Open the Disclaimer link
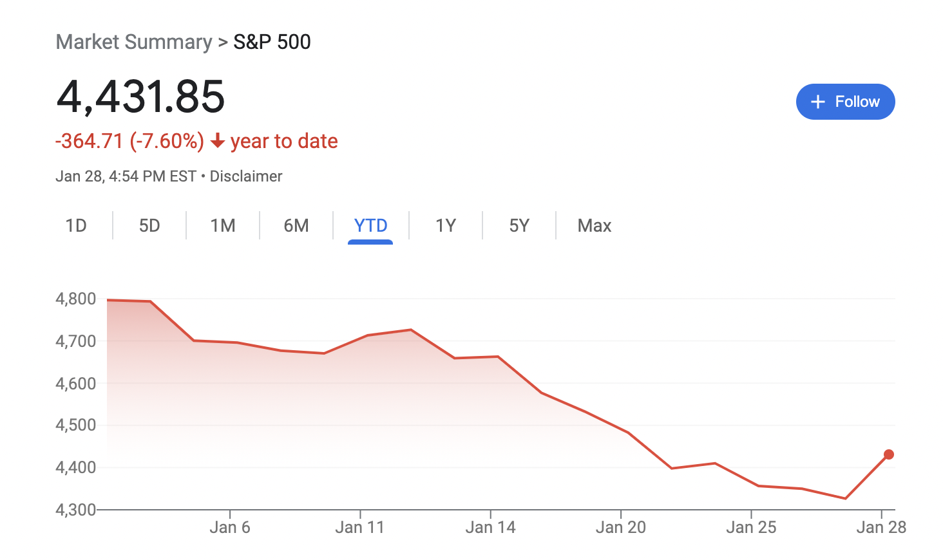Screen dimensions: 943x560 point(246,176)
